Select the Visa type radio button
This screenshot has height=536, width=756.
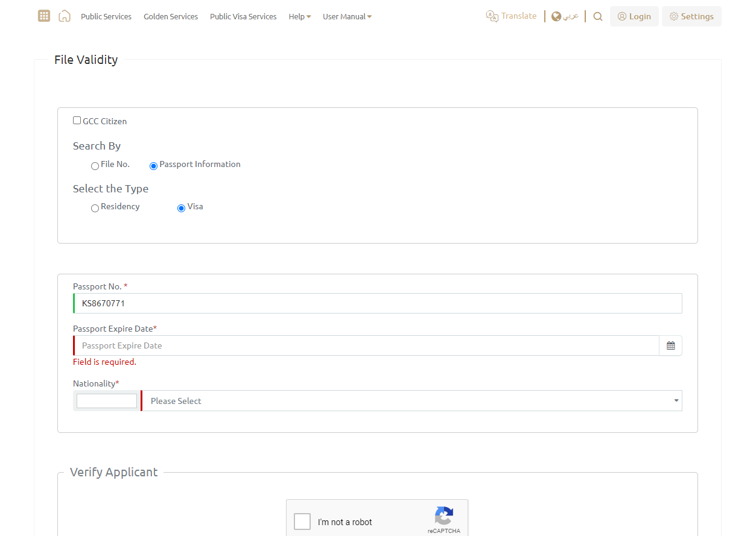click(x=181, y=208)
